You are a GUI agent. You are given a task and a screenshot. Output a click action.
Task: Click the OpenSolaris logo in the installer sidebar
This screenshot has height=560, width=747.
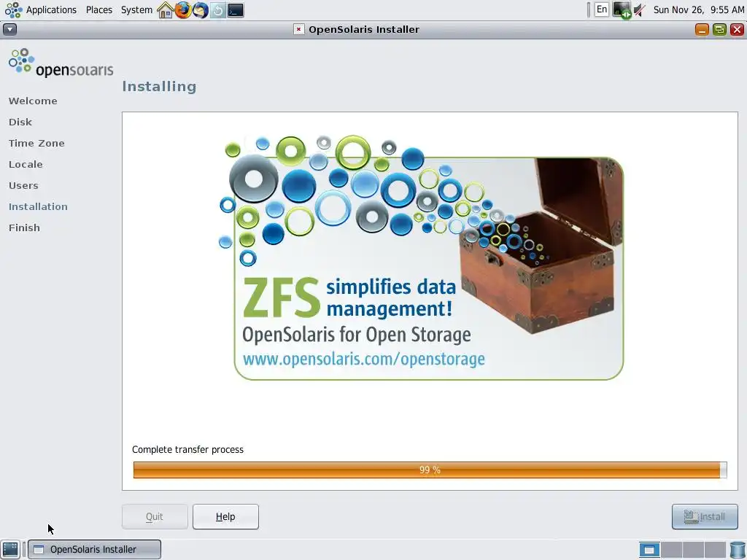(61, 63)
